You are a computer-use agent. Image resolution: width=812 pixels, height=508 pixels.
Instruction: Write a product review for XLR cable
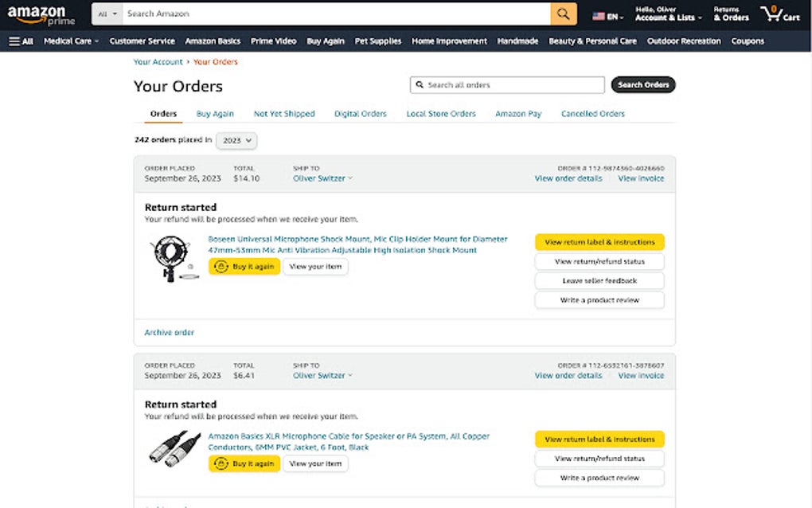(x=599, y=477)
